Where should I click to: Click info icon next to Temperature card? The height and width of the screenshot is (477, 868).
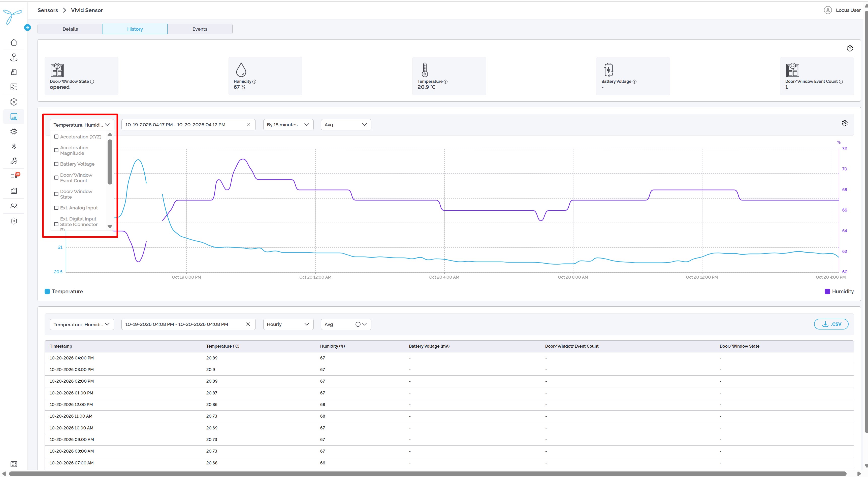click(x=445, y=82)
